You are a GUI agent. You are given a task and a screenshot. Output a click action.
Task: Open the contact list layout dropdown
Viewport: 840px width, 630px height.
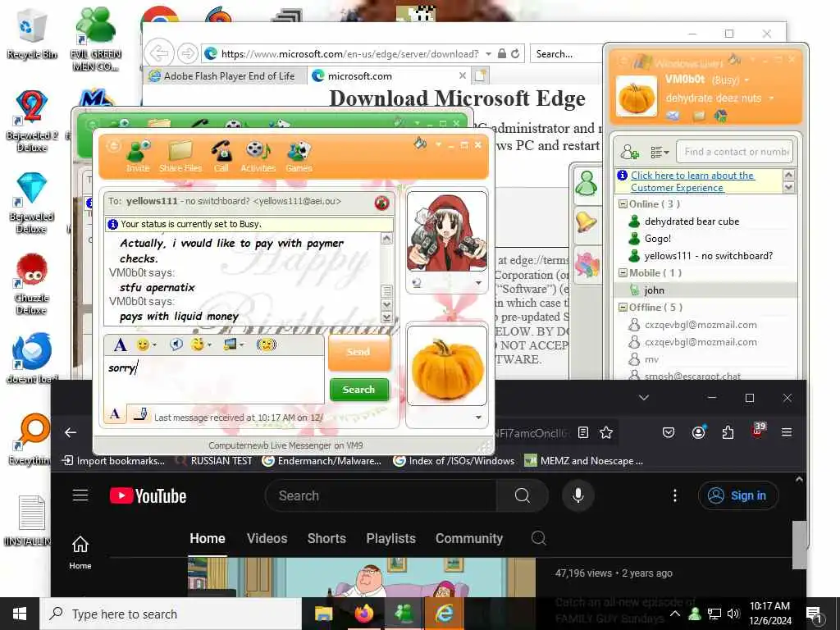pyautogui.click(x=660, y=153)
